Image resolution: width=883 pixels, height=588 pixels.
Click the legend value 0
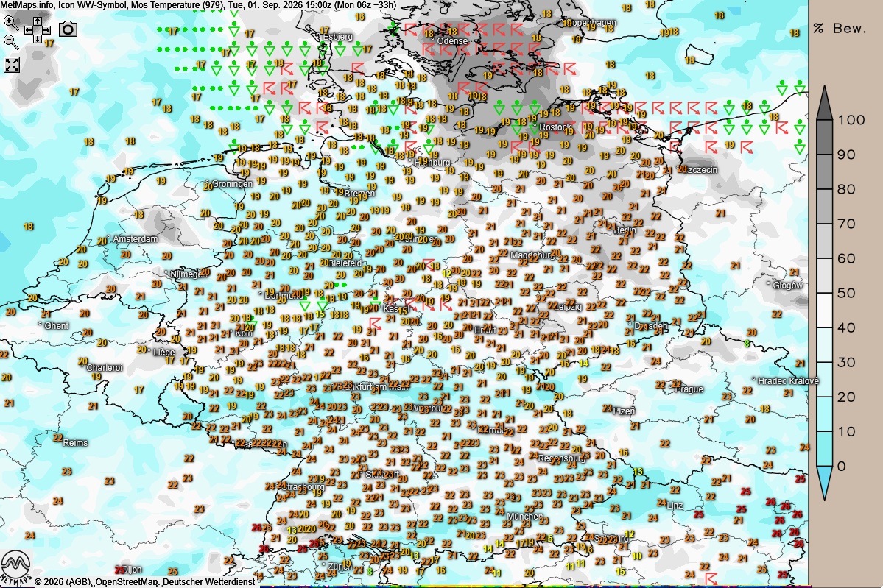coord(841,467)
